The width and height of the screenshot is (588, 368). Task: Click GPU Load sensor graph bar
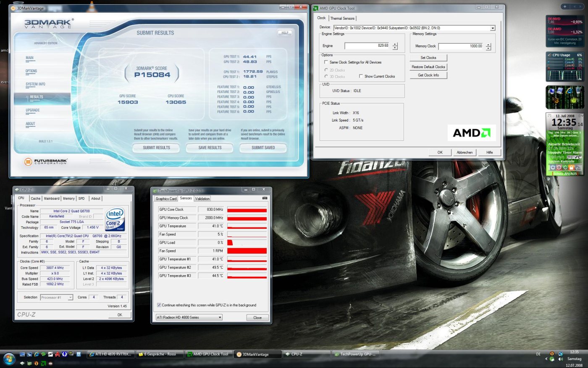point(247,243)
